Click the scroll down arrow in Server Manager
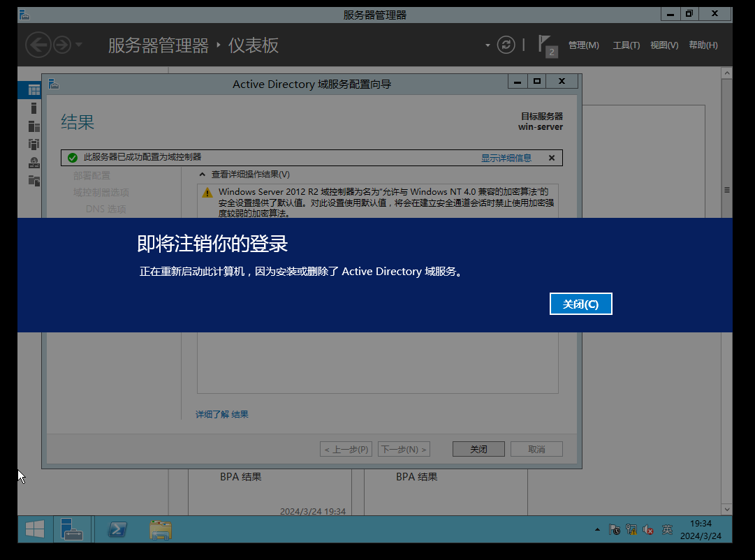Image resolution: width=755 pixels, height=560 pixels. (x=726, y=509)
